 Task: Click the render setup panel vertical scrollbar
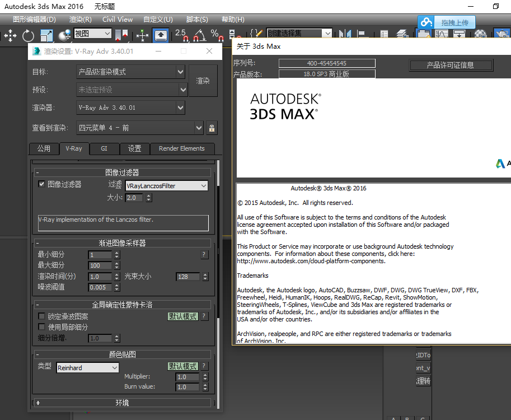[x=218, y=284]
